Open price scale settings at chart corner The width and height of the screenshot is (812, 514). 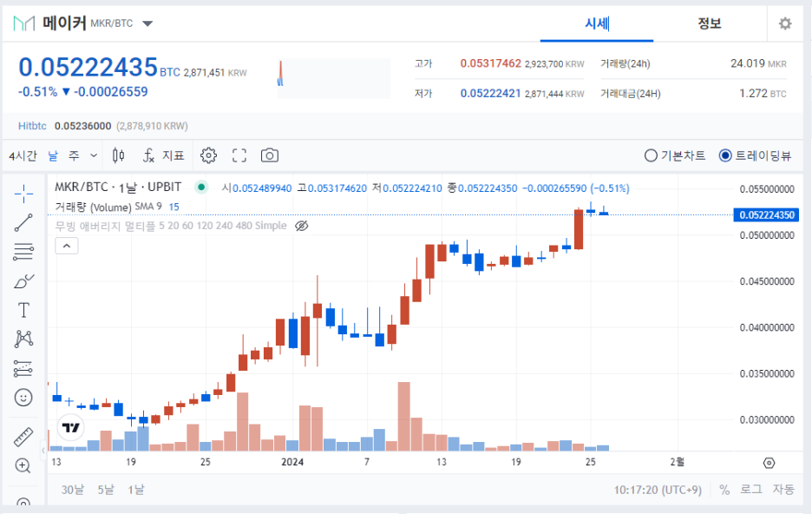coord(769,463)
